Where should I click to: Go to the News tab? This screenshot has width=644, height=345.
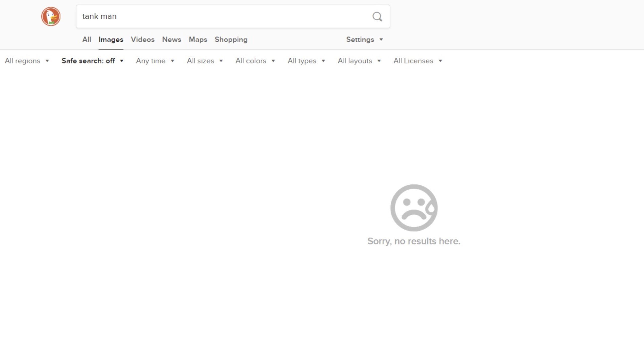click(x=172, y=39)
